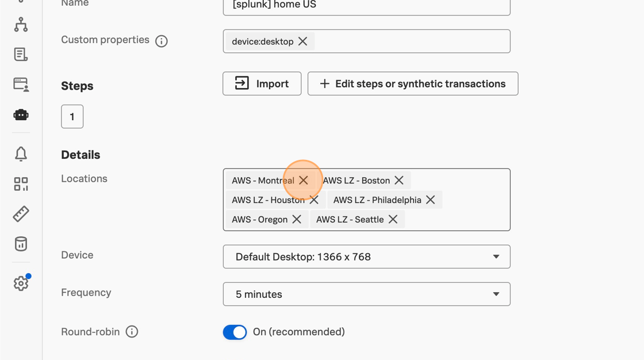Open the ruler metrics icon in sidebar
Viewport: 644px width, 360px height.
pyautogui.click(x=21, y=214)
